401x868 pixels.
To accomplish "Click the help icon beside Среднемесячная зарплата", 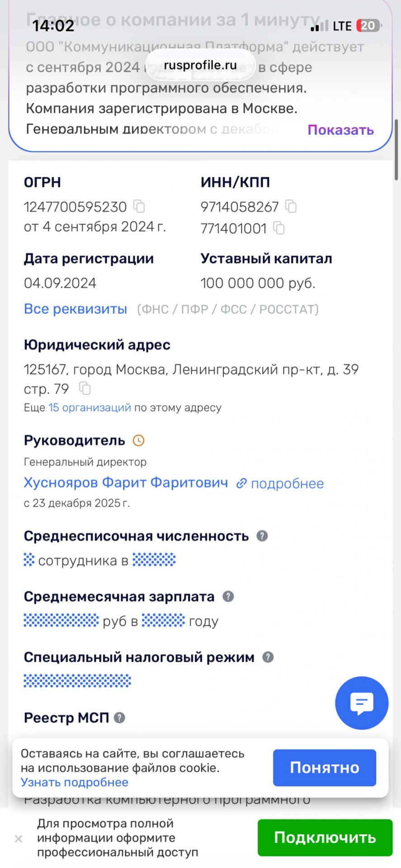I will tap(228, 596).
